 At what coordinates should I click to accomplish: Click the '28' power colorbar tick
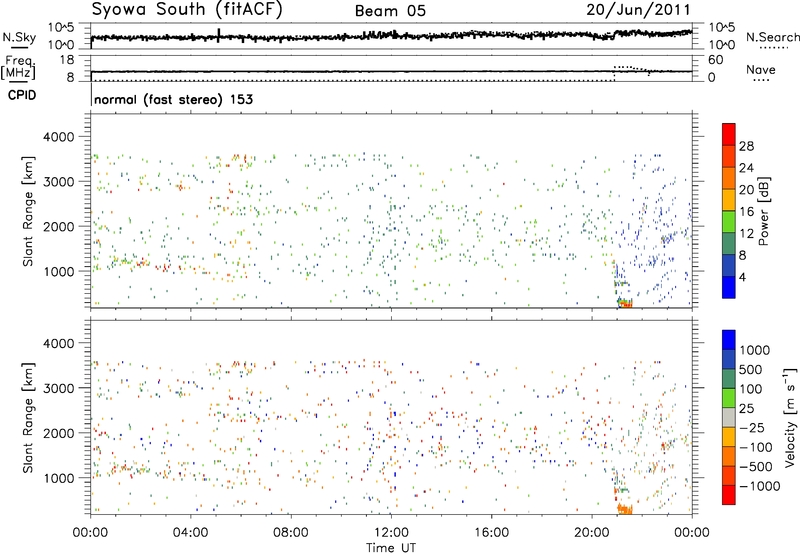click(x=746, y=146)
